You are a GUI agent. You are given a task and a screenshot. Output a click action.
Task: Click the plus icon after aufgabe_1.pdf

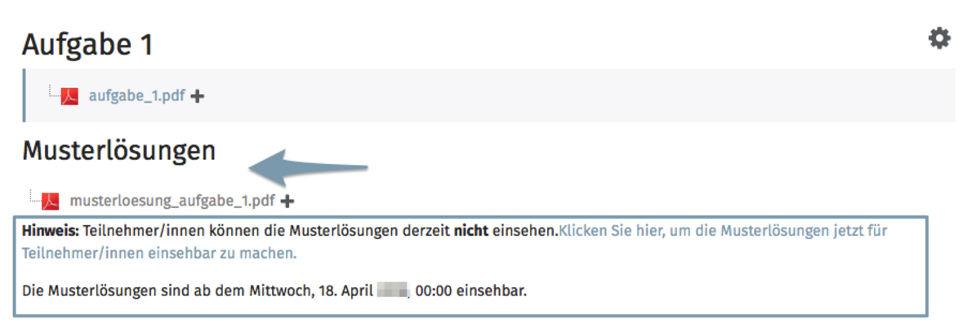point(197,96)
